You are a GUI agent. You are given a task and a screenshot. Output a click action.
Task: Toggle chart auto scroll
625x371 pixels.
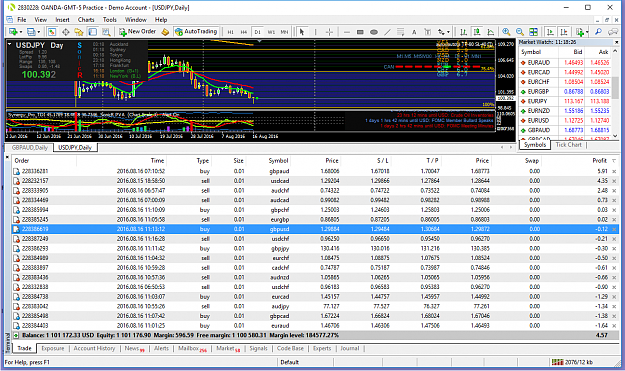(x=550, y=32)
